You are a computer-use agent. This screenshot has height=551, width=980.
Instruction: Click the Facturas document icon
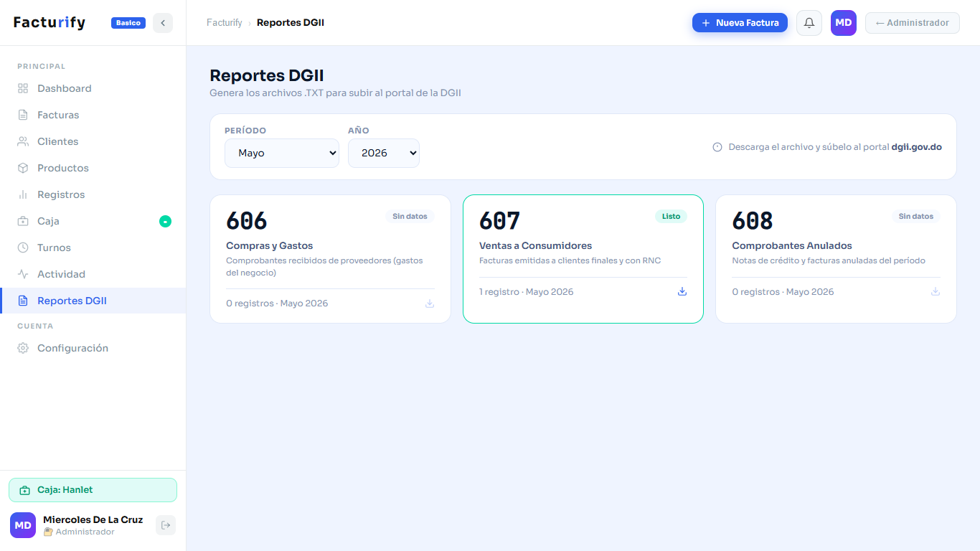coord(23,115)
